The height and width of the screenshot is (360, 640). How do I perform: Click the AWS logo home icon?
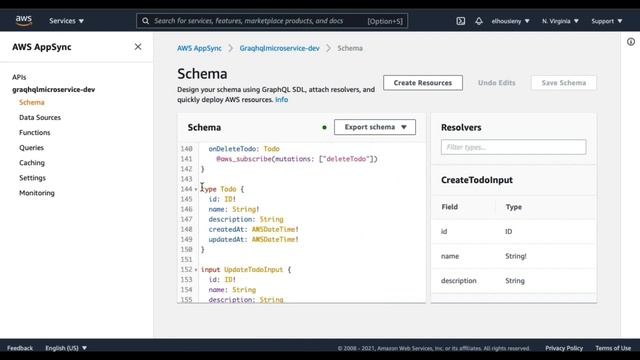click(24, 20)
